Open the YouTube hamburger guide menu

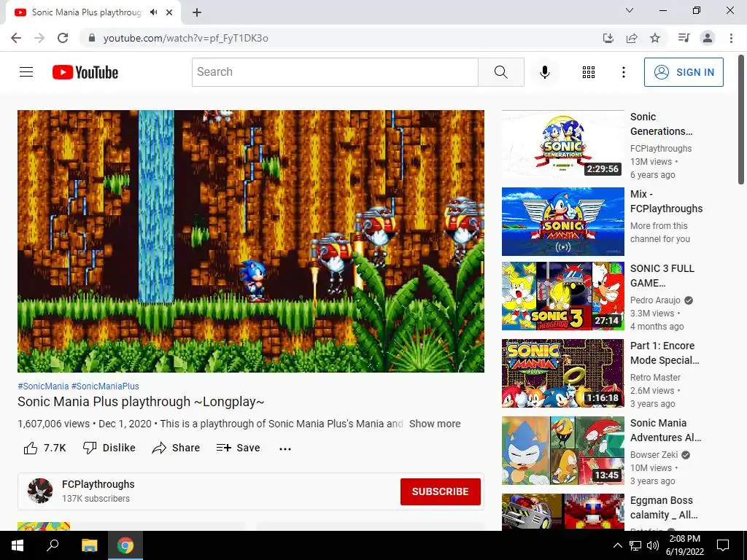pyautogui.click(x=26, y=72)
